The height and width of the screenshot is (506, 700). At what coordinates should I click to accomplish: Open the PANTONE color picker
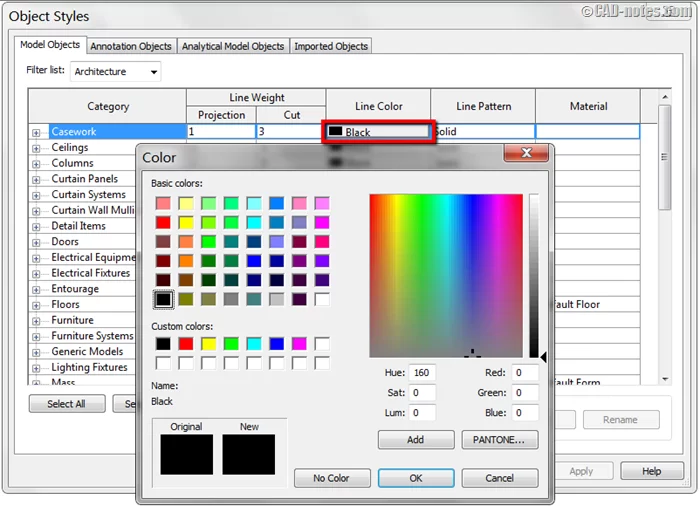[x=500, y=439]
